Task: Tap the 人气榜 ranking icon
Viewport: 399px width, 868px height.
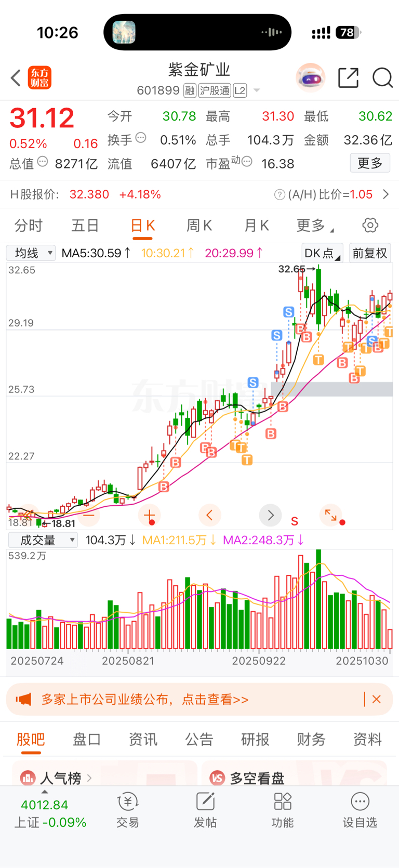Action: click(x=28, y=778)
